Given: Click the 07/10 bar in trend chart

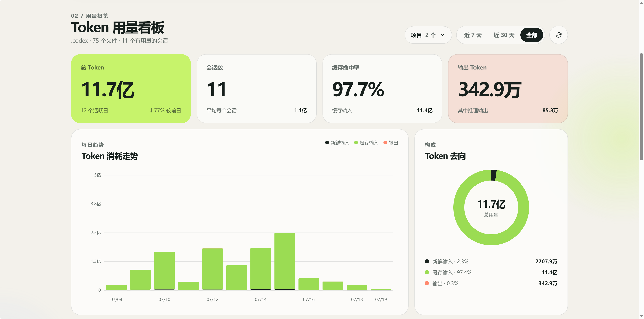Looking at the screenshot, I should pos(164,271).
